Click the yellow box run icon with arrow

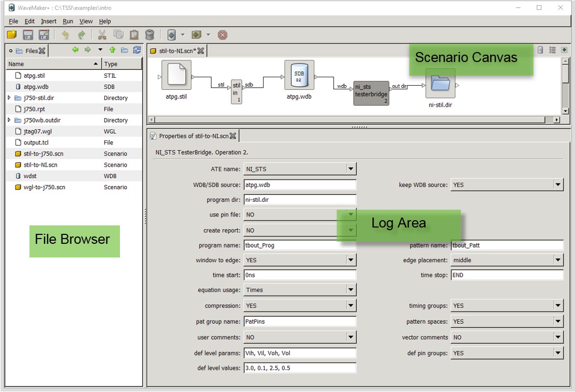197,35
